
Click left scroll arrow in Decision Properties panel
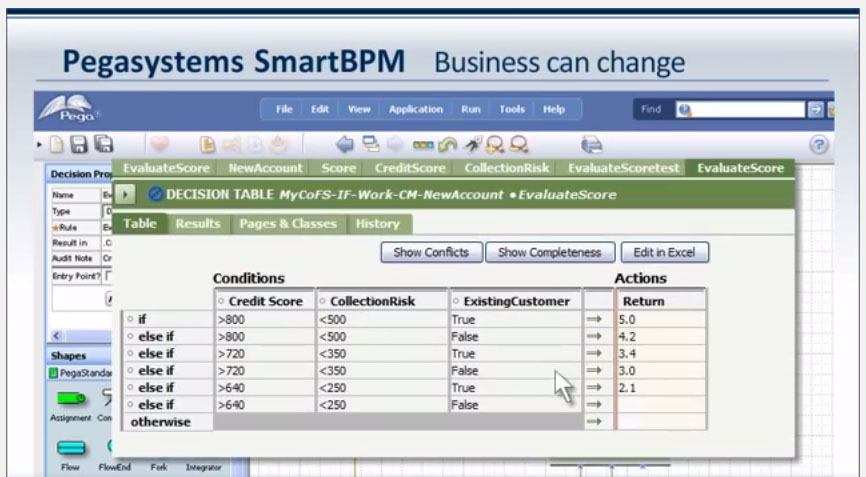[x=56, y=335]
